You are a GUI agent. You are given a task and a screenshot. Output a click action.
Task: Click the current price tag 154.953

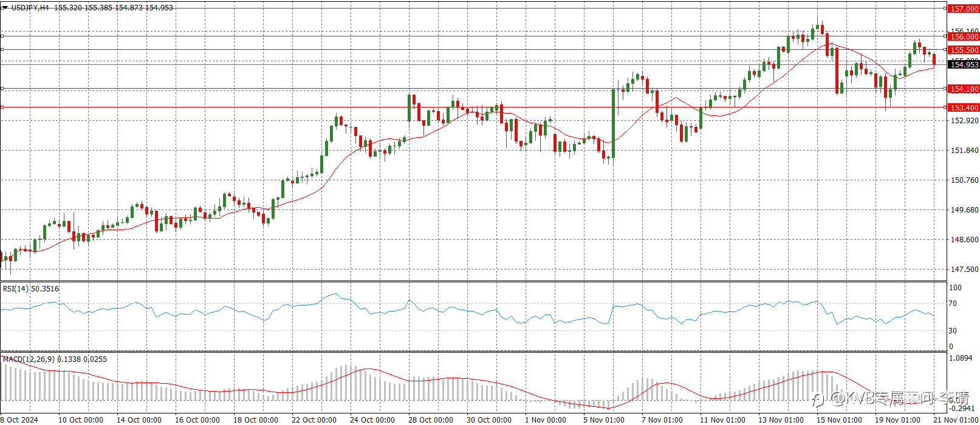click(x=964, y=65)
